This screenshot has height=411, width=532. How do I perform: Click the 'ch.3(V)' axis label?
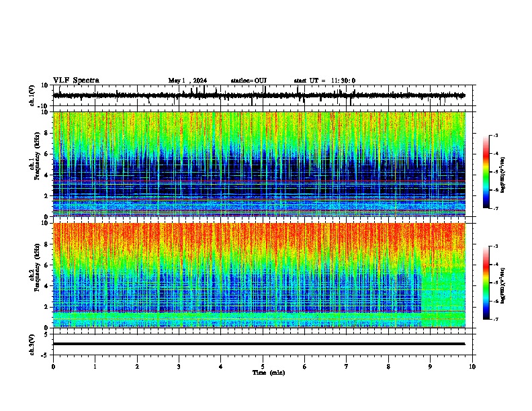point(32,345)
